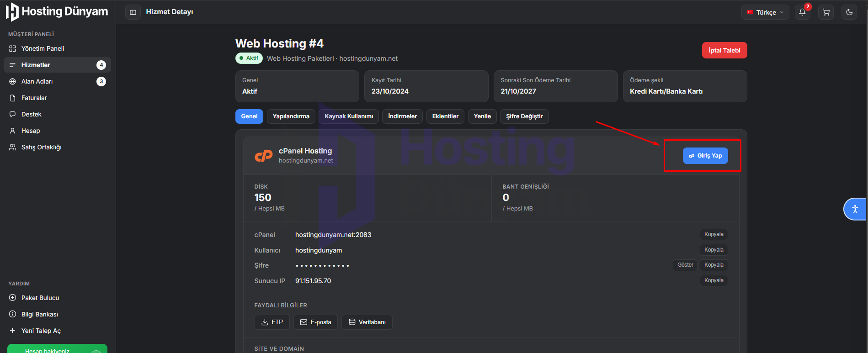
Task: Toggle the sidebar collapse icon
Action: (133, 12)
